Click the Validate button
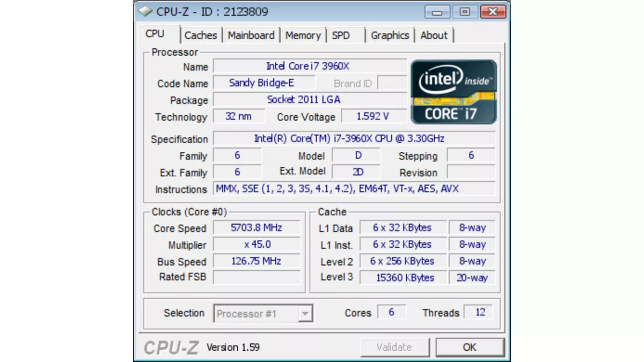Viewport: 644px width, 362px height. pos(394,348)
